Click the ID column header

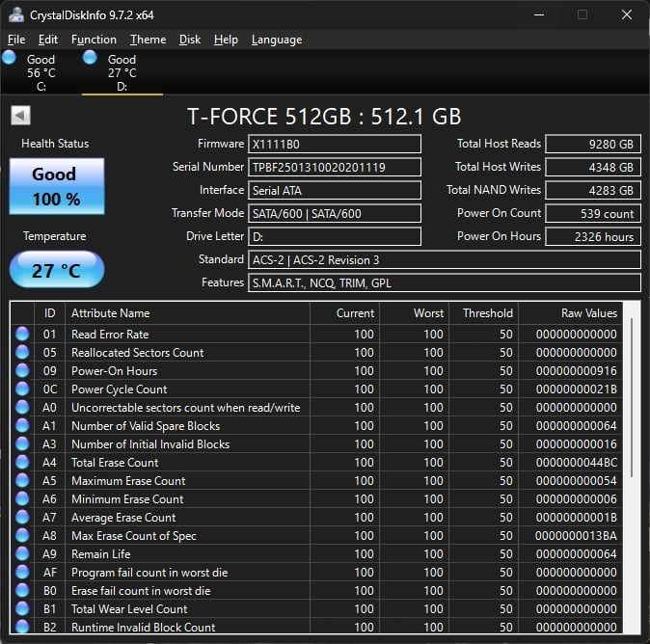(49, 313)
